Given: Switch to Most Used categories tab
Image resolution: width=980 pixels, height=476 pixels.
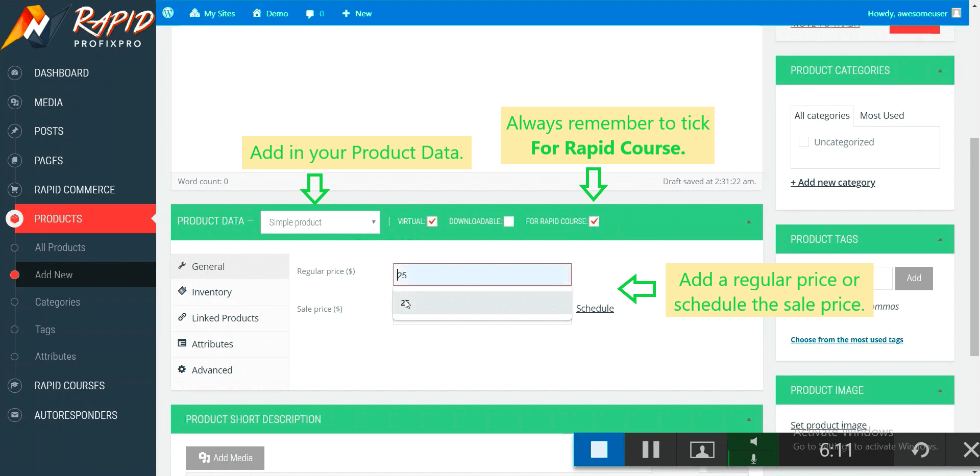Looking at the screenshot, I should point(881,116).
